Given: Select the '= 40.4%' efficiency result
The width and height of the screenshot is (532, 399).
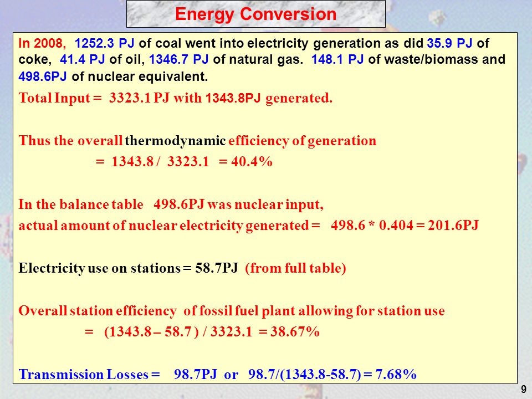Looking at the screenshot, I should click(x=245, y=161).
